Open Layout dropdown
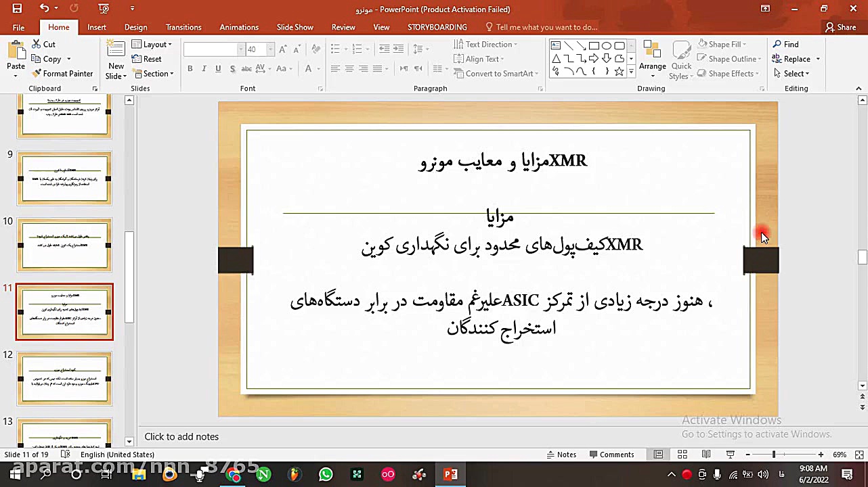 click(152, 44)
